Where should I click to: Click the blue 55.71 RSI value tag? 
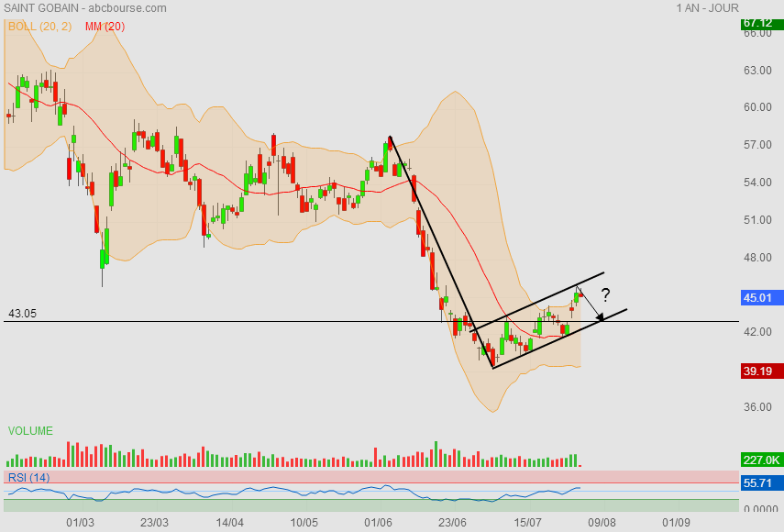[762, 483]
